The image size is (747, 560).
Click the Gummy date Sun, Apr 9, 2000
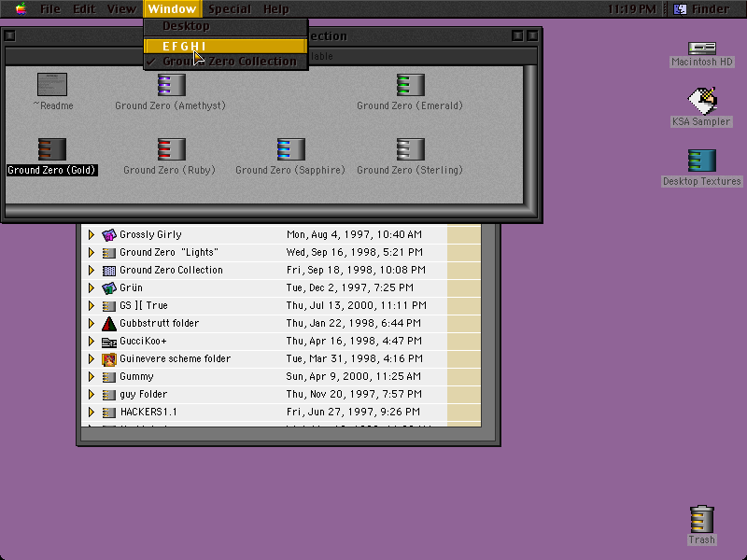pos(354,377)
